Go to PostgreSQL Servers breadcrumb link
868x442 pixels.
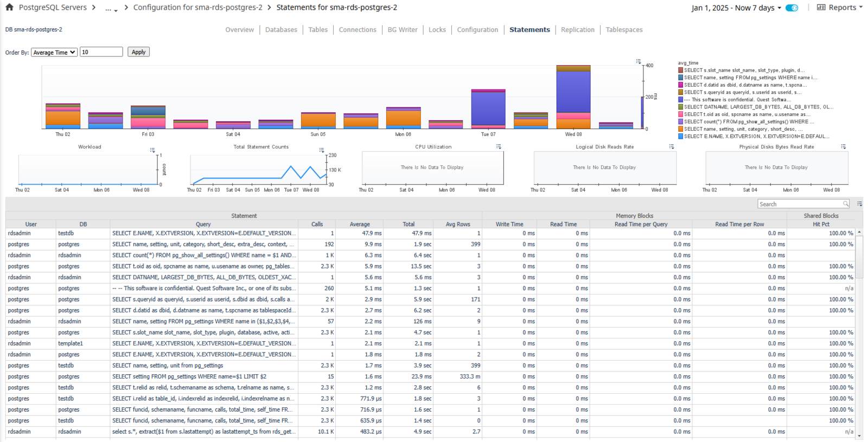[53, 8]
